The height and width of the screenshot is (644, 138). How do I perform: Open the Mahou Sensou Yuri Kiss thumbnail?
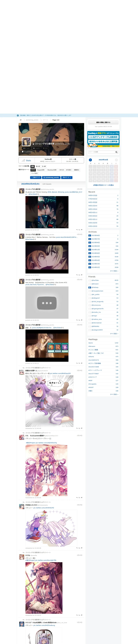(x=47, y=257)
